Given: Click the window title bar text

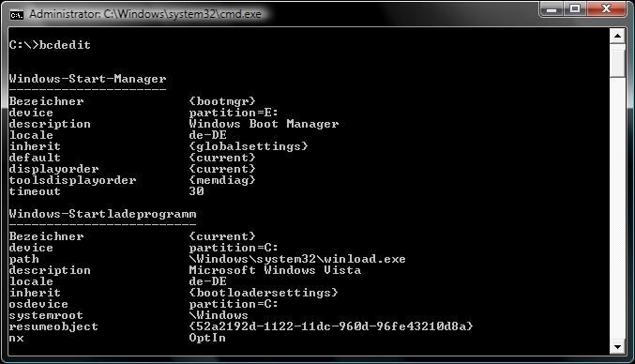Looking at the screenshot, I should (x=145, y=14).
